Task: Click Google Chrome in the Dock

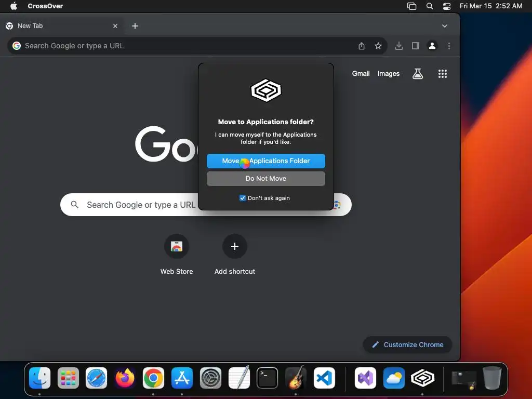Action: (153, 378)
